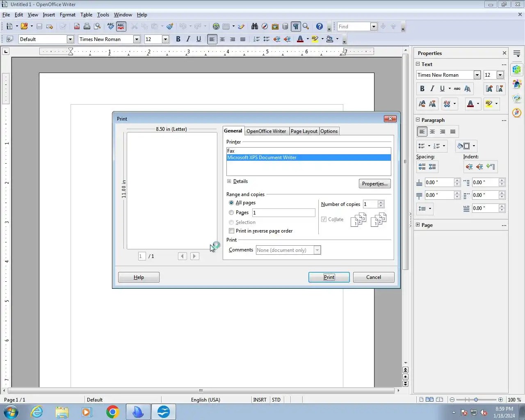Screen dimensions: 525x420
Task: Toggle sidebar Justified paragraph button
Action: tap(453, 132)
